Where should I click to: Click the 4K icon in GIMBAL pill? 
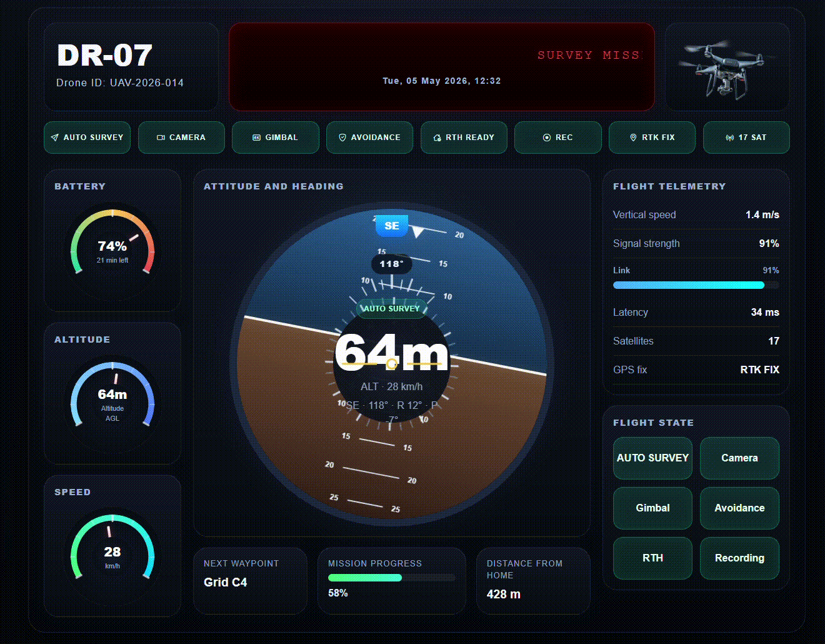tap(256, 138)
